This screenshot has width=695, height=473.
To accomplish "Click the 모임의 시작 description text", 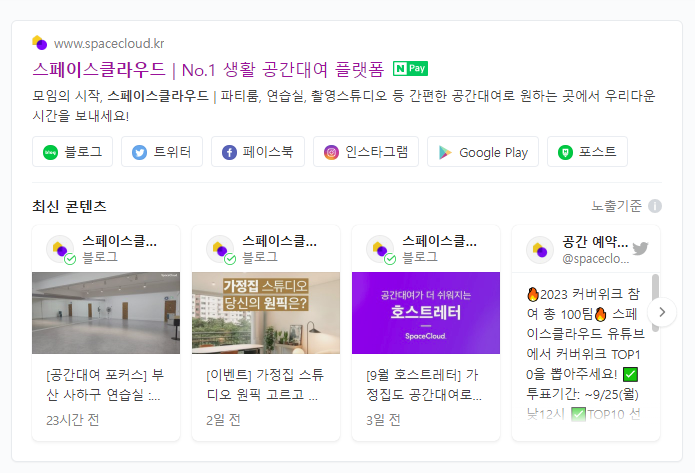I will (x=344, y=106).
